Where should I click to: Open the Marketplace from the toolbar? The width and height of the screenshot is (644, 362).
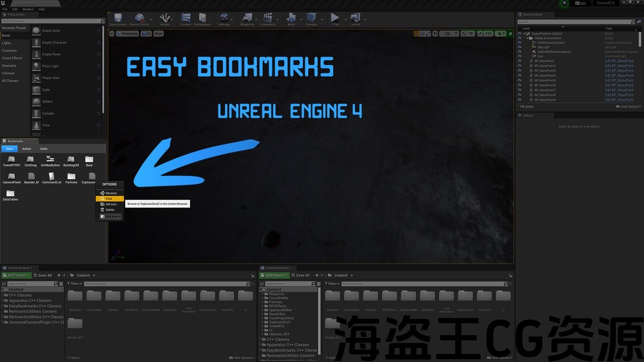point(202,19)
